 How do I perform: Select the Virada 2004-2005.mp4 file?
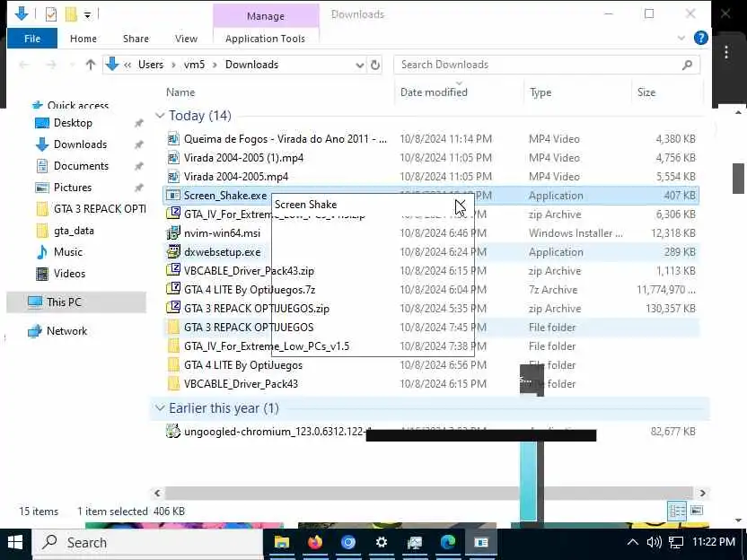click(x=236, y=177)
